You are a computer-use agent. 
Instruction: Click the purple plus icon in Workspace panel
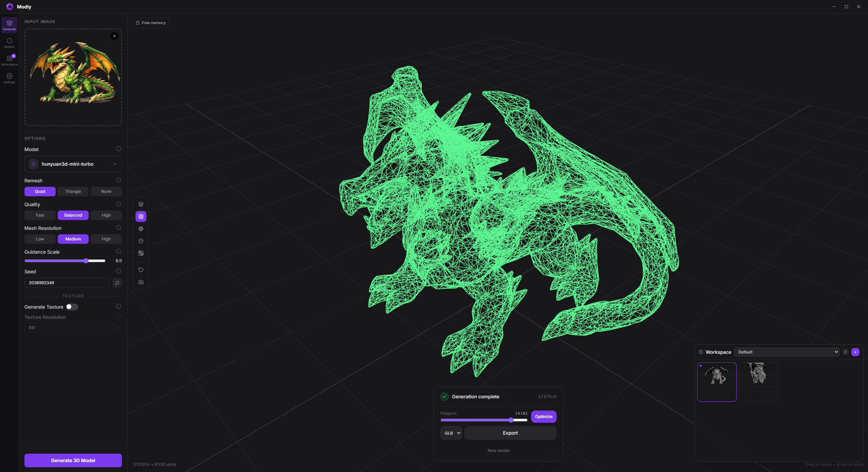855,352
